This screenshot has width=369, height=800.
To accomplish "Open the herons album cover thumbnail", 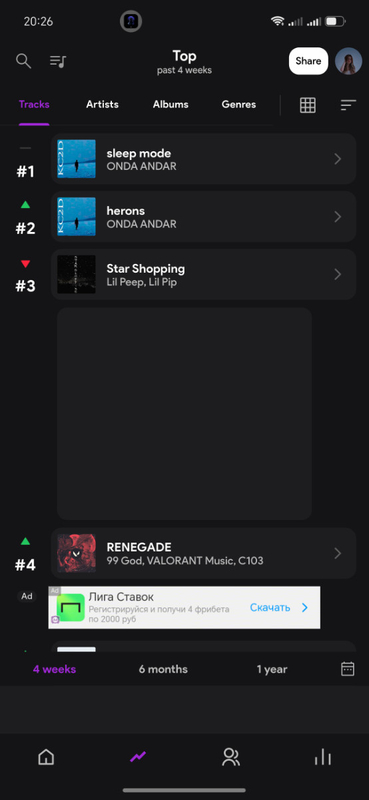I will tap(77, 216).
